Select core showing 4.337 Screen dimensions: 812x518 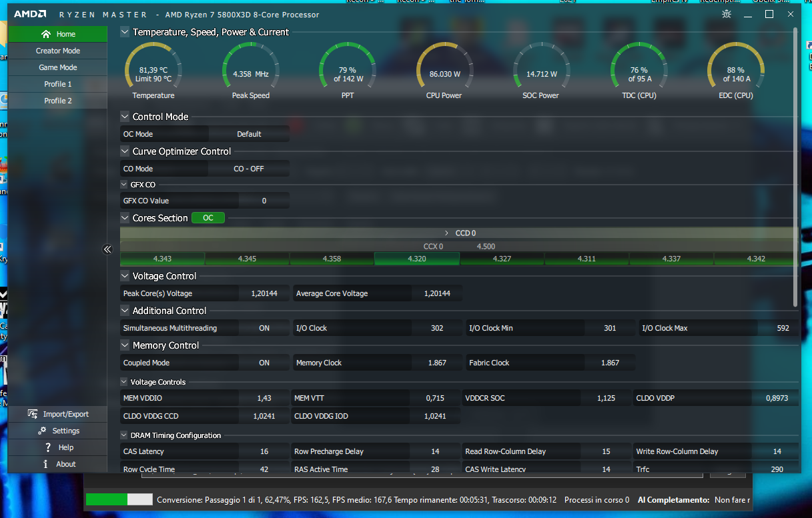tap(671, 259)
